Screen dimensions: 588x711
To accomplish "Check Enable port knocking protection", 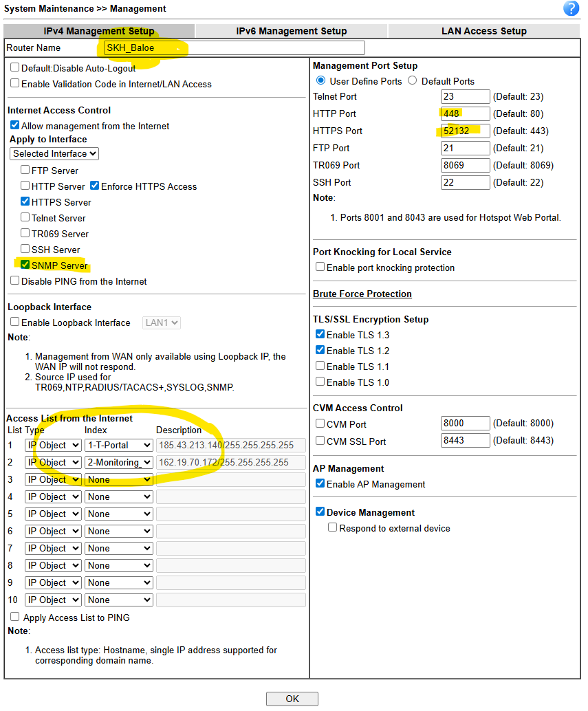I will pyautogui.click(x=320, y=267).
